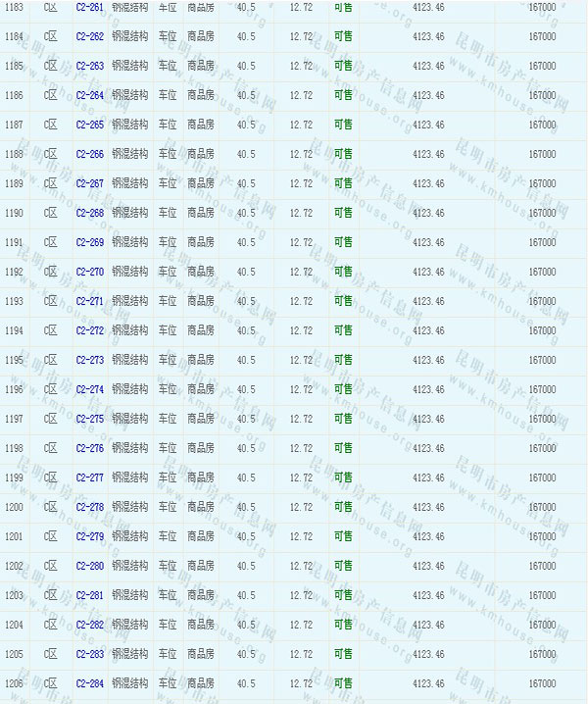
Task: Click the C2-279 unit link
Action: point(89,537)
